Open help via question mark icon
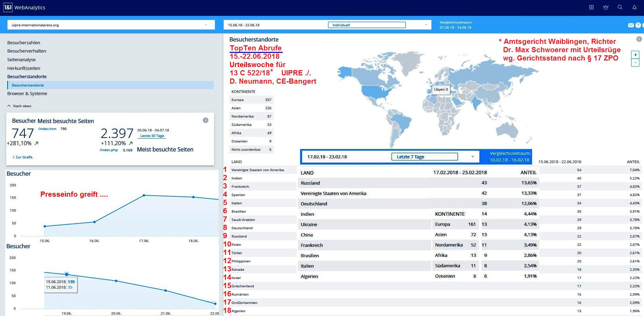 638,25
